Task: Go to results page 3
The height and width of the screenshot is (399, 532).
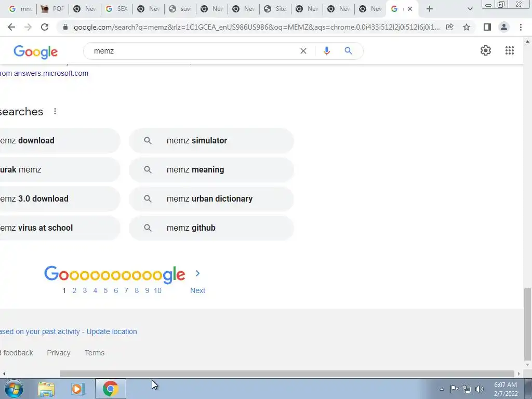Action: [x=85, y=290]
